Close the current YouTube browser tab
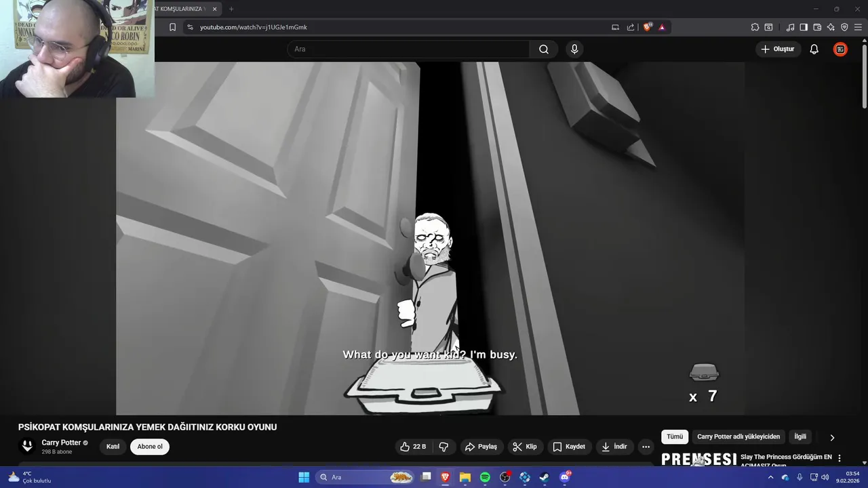This screenshot has height=488, width=868. click(215, 9)
